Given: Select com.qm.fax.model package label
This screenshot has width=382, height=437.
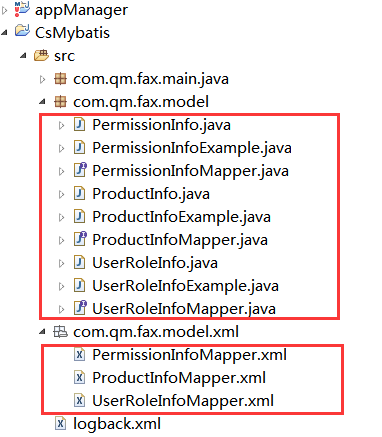Looking at the screenshot, I should pyautogui.click(x=141, y=102).
